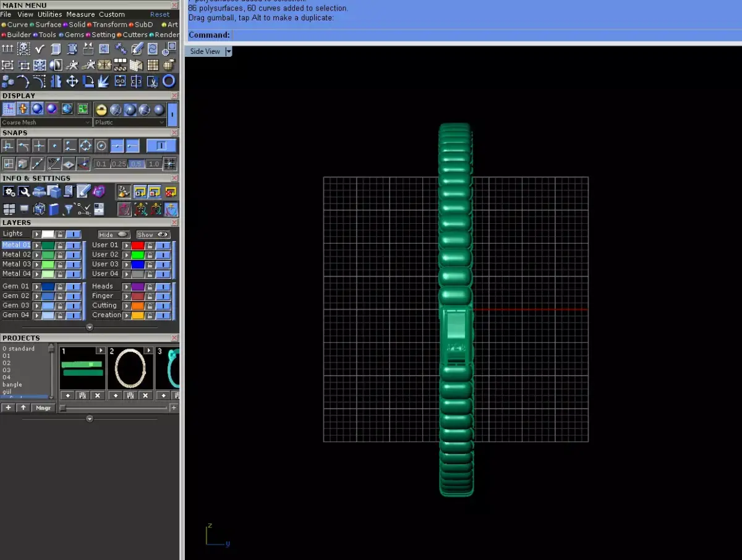742x560 pixels.
Task: Toggle the Lights layer on/off switch
Action: click(74, 234)
